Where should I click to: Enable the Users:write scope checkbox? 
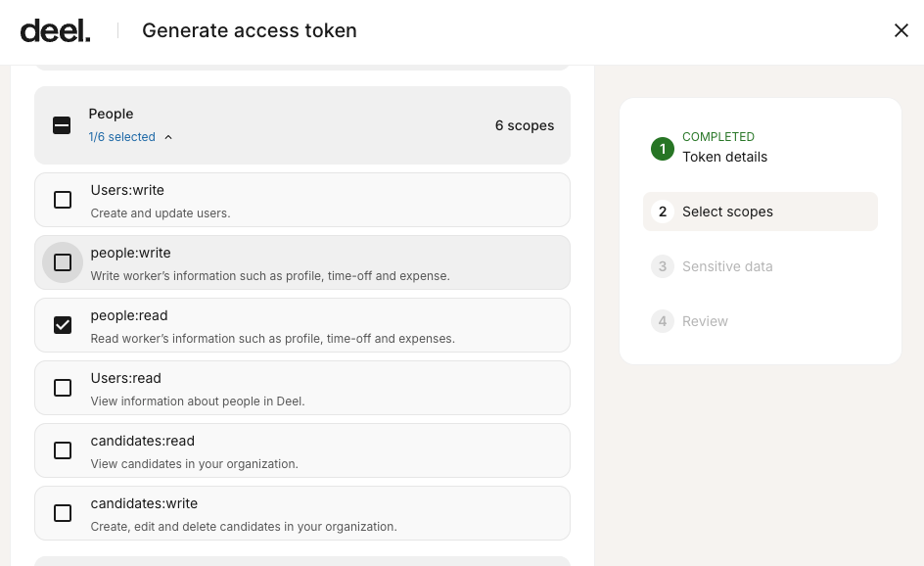click(63, 200)
